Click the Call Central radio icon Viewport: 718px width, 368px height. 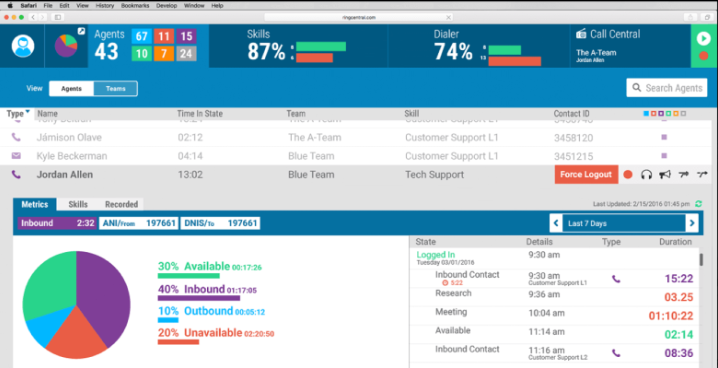pos(581,33)
